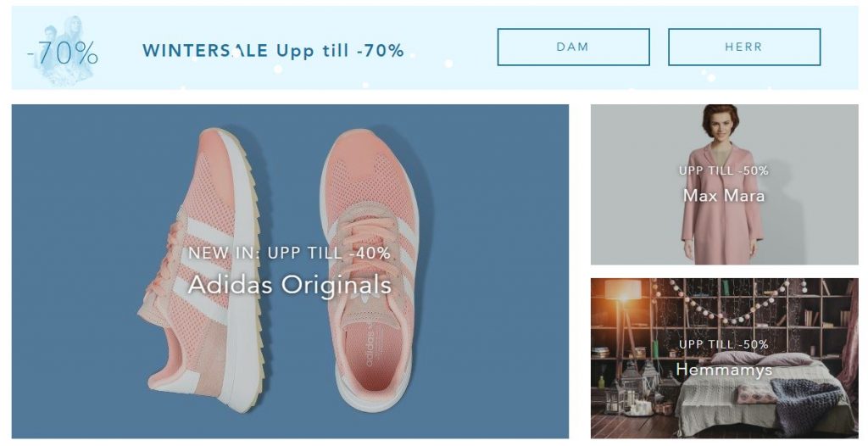Open the Max Mara brand link
The width and height of the screenshot is (868, 446).
coord(724,195)
